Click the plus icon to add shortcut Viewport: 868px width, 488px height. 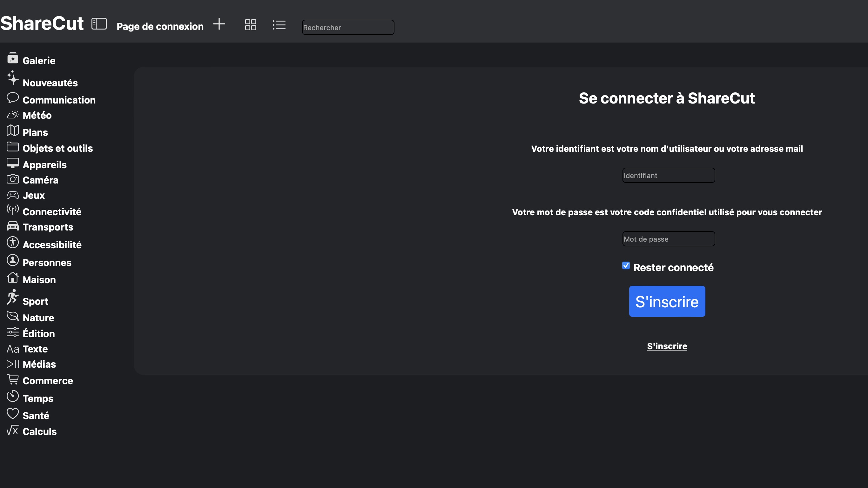pos(219,24)
